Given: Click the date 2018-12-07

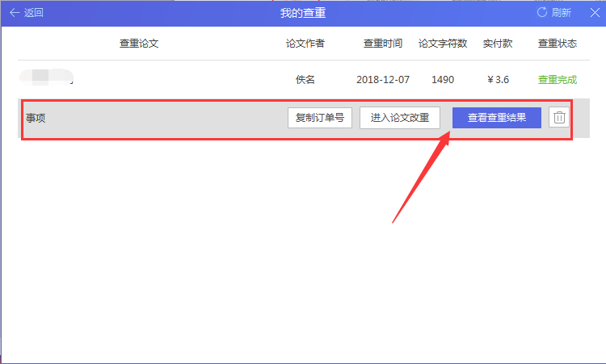Looking at the screenshot, I should point(382,80).
